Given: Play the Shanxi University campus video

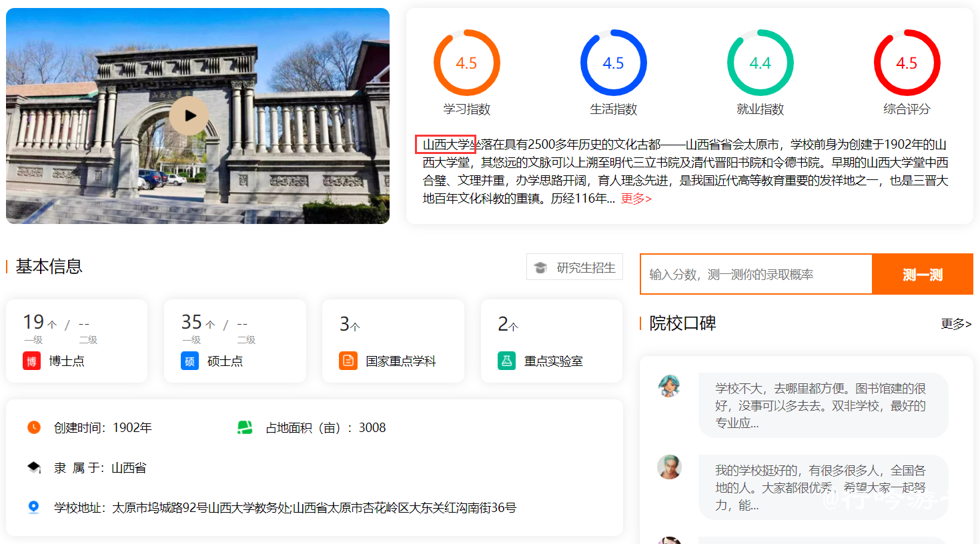Looking at the screenshot, I should (189, 115).
